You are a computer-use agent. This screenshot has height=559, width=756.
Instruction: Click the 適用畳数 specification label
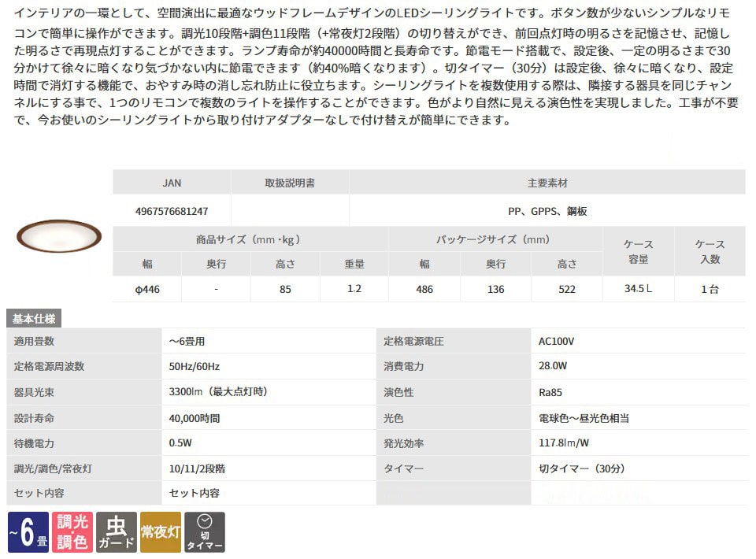pos(35,341)
